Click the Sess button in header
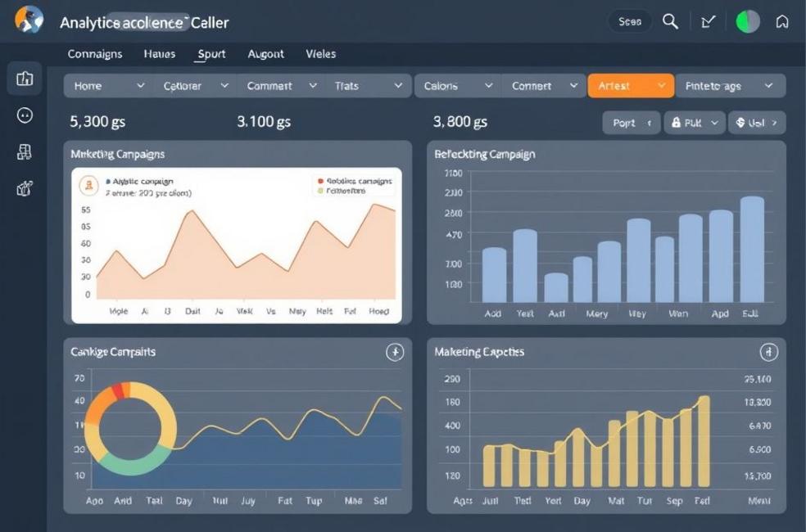The height and width of the screenshot is (532, 806). point(630,22)
